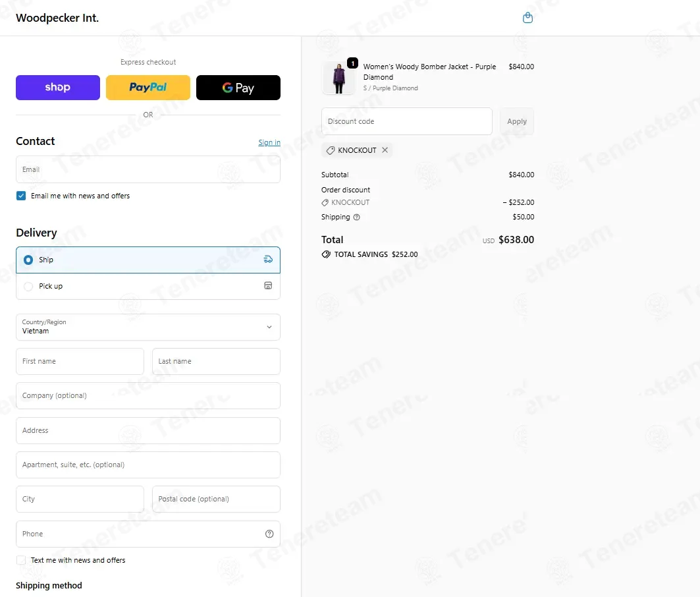This screenshot has height=597, width=700.
Task: Click the delivery truck icon in Ship row
Action: [268, 260]
